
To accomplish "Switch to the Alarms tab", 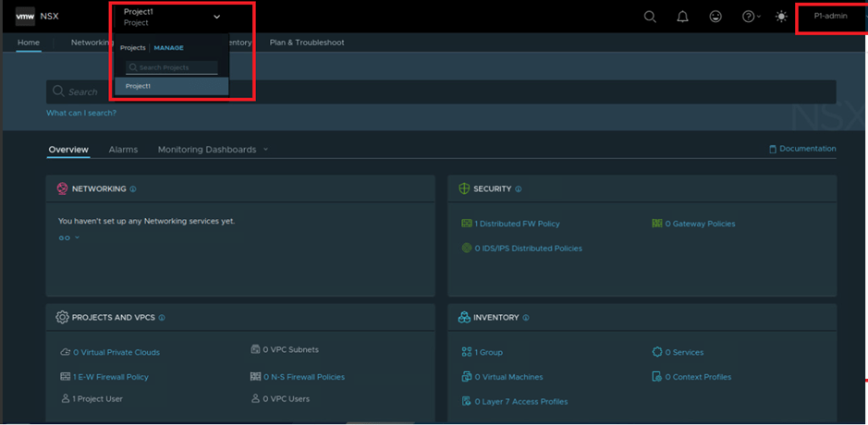I will pyautogui.click(x=123, y=150).
